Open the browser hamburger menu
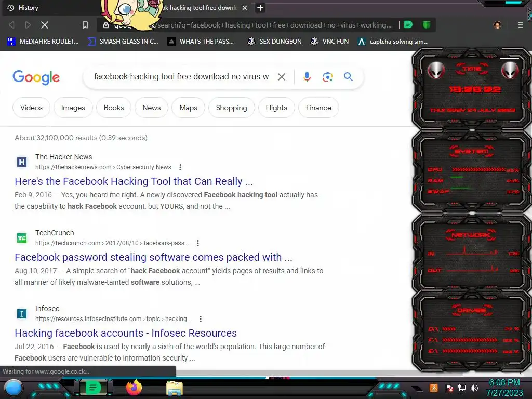 [x=521, y=25]
